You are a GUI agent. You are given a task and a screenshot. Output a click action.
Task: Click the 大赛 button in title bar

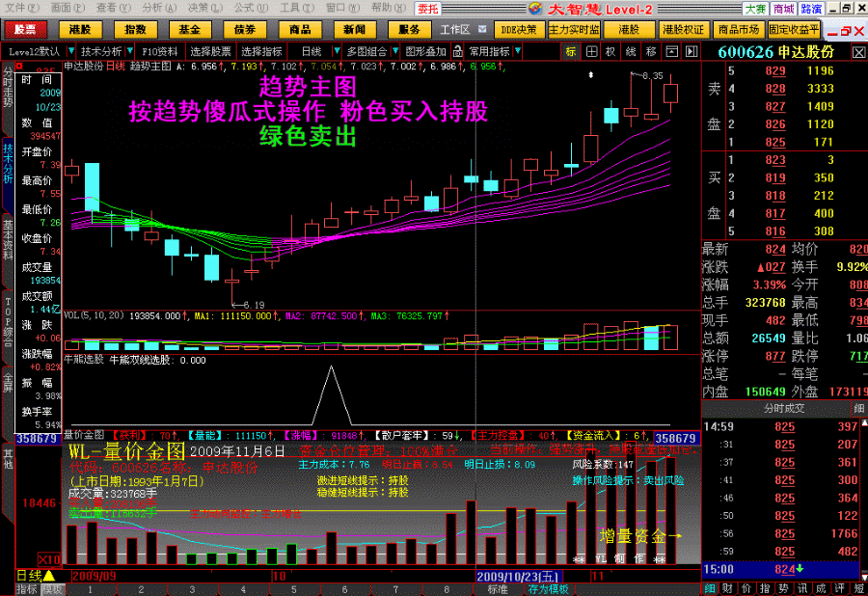tap(755, 9)
